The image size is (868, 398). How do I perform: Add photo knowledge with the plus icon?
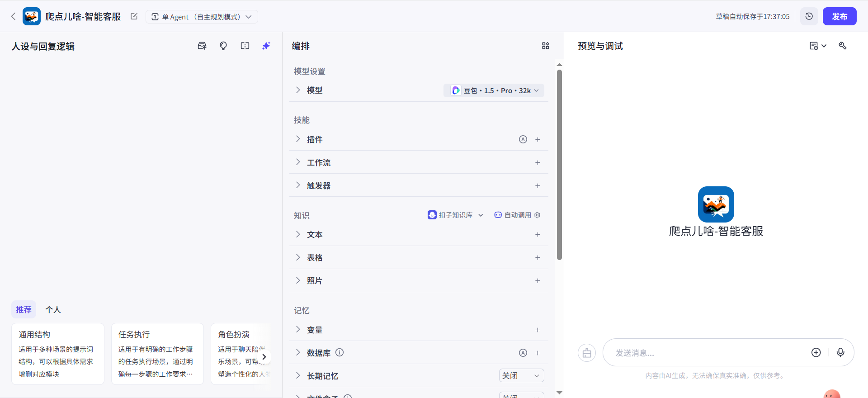click(x=538, y=280)
